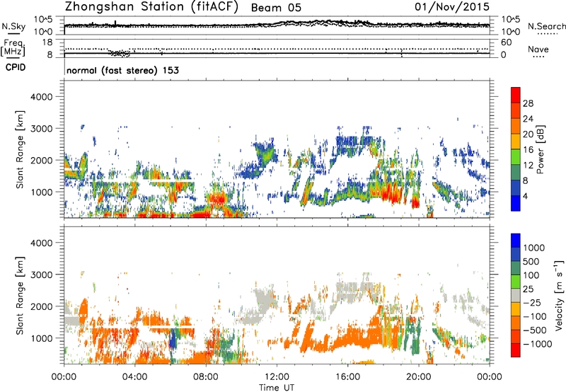Click the frequency trace line in second panel
The image size is (566, 392).
[277, 53]
